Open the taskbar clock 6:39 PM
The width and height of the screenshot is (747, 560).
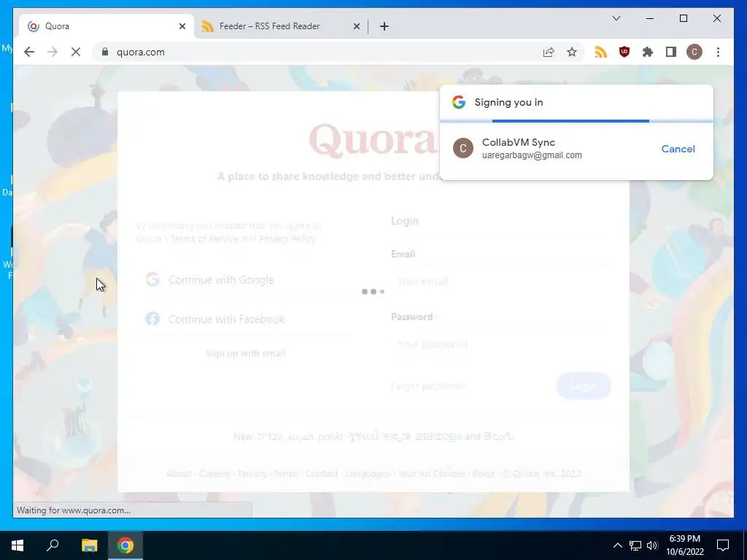[684, 545]
